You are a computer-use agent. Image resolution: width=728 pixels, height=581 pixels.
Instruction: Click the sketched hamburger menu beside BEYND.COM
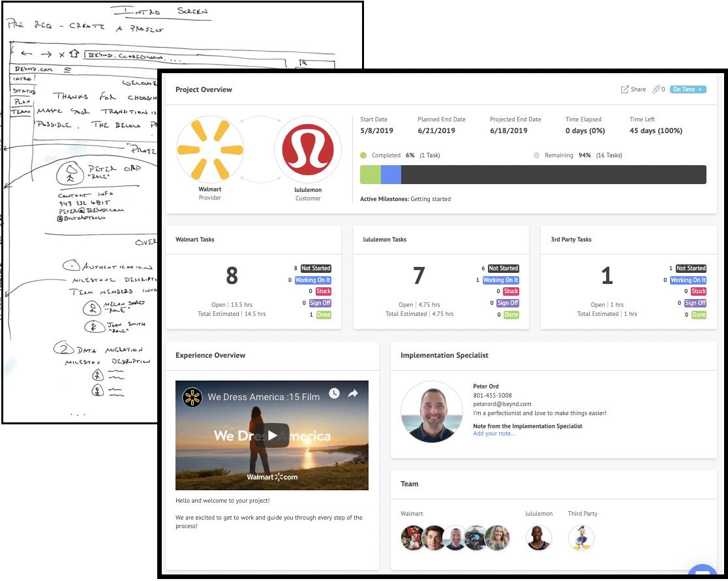67,71
